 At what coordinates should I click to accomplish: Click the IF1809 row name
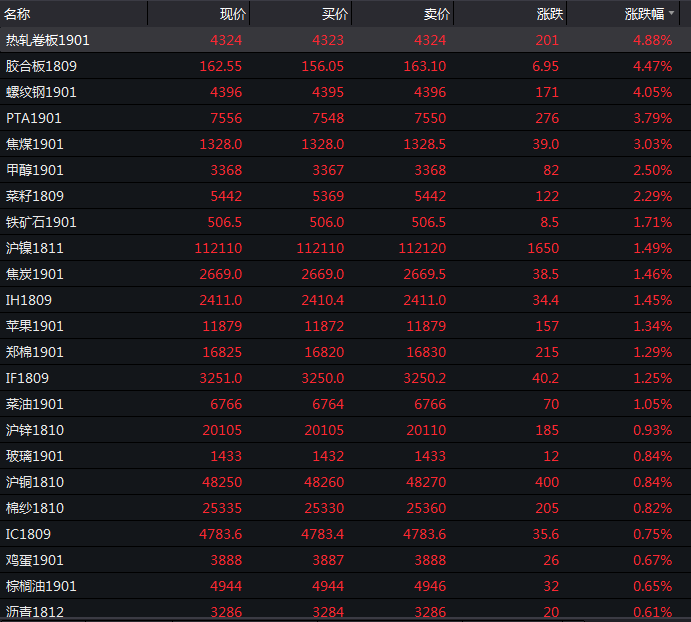(27, 378)
